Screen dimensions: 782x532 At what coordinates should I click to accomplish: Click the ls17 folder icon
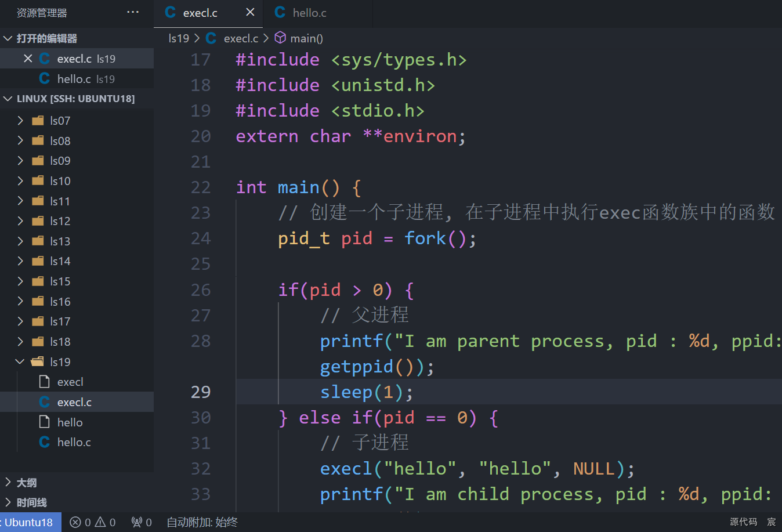pos(38,321)
